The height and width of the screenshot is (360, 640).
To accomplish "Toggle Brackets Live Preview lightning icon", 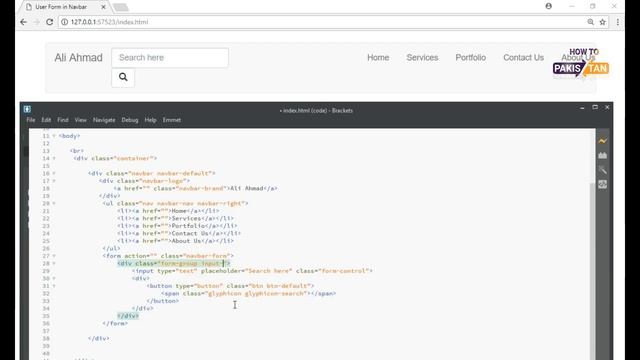I will (x=602, y=141).
